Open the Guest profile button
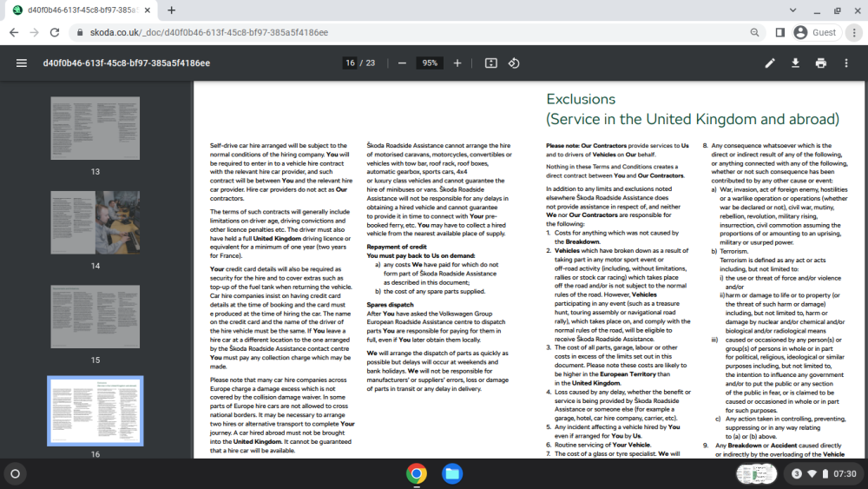The width and height of the screenshot is (868, 489). click(x=816, y=33)
